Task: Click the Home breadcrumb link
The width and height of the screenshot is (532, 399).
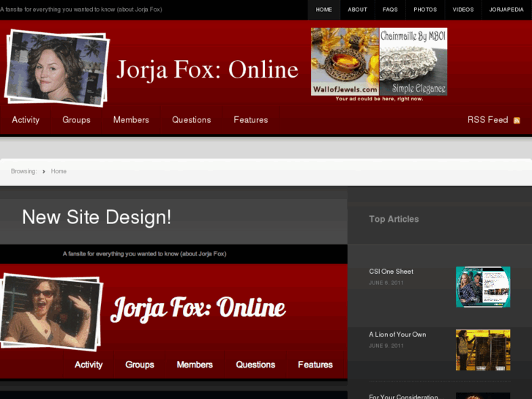Action: (59, 171)
